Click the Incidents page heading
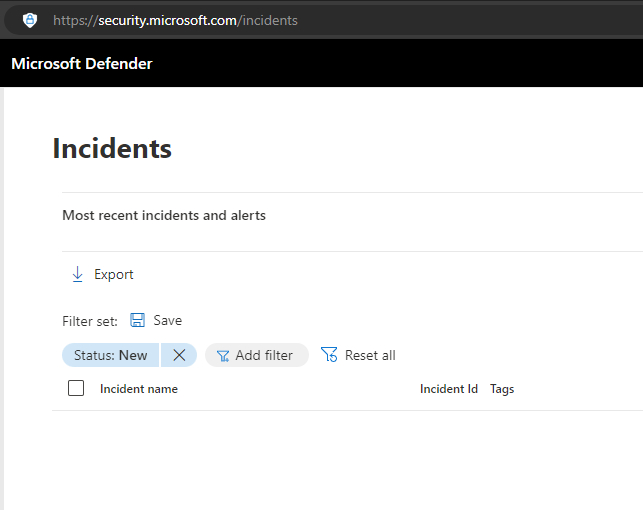This screenshot has height=510, width=643. [x=112, y=149]
